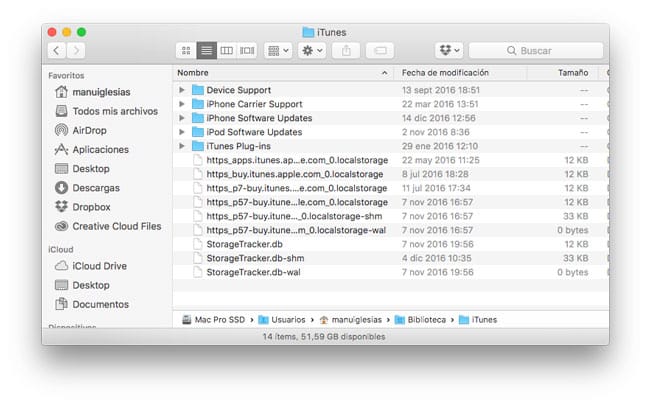This screenshot has width=650, height=404.
Task: Open Aplicaciones in sidebar
Action: pyautogui.click(x=92, y=149)
